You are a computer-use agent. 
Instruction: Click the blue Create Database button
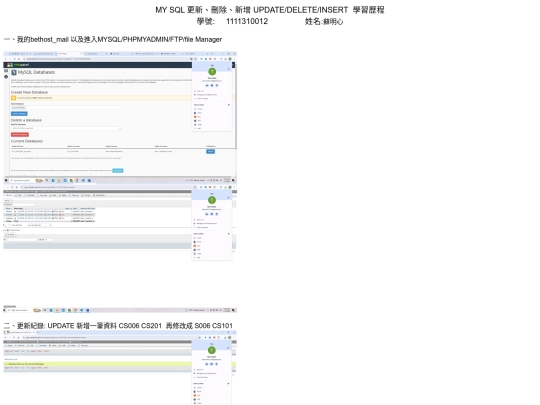click(19, 114)
